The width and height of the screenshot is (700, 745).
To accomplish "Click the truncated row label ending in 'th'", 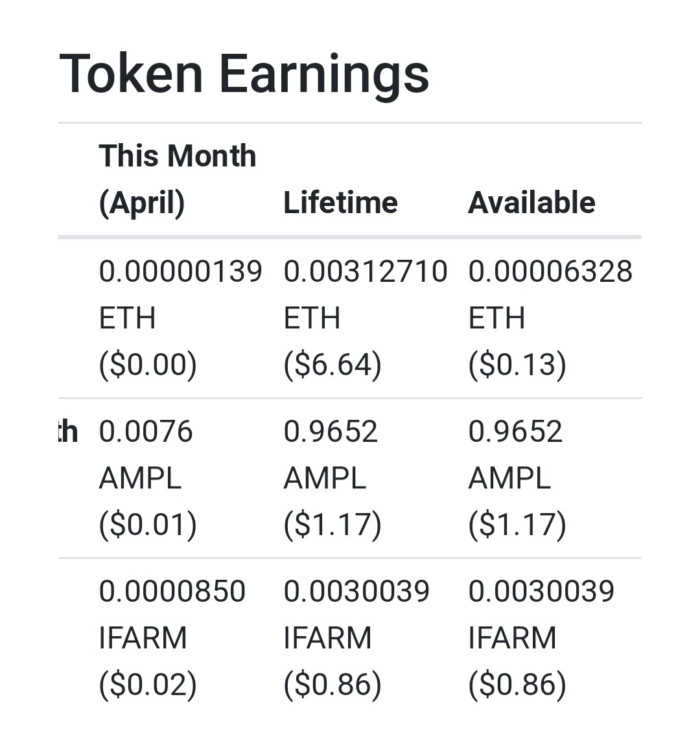I will pyautogui.click(x=68, y=431).
